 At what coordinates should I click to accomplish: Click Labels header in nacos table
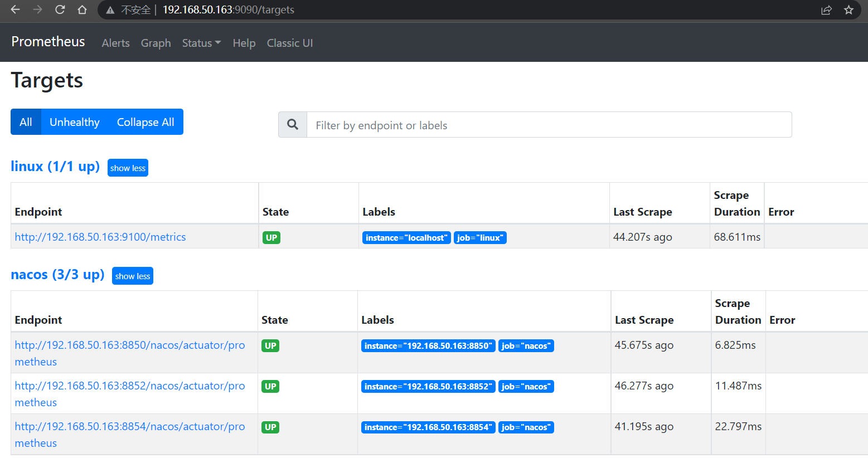[377, 320]
